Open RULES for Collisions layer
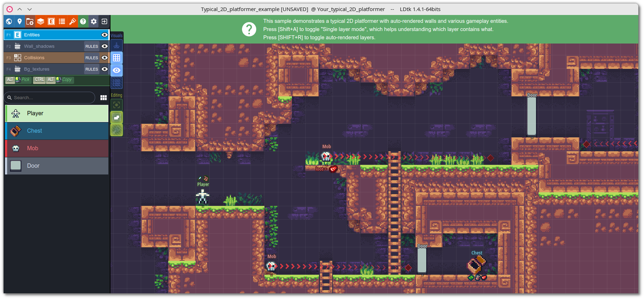The height and width of the screenshot is (299, 644). (92, 58)
